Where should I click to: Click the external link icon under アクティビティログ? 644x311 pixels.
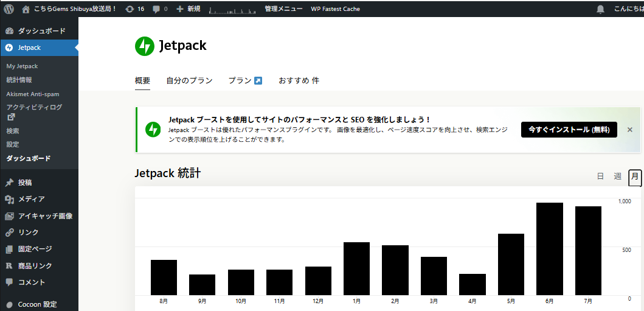(x=11, y=117)
